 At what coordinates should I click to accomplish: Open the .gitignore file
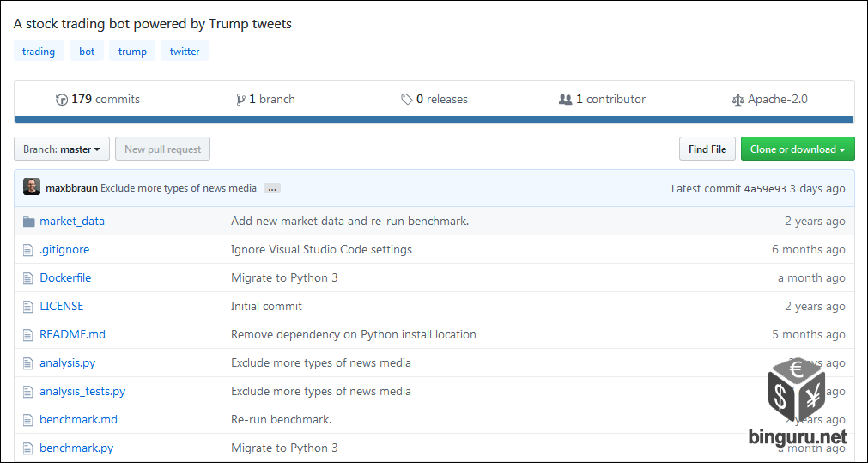[64, 249]
